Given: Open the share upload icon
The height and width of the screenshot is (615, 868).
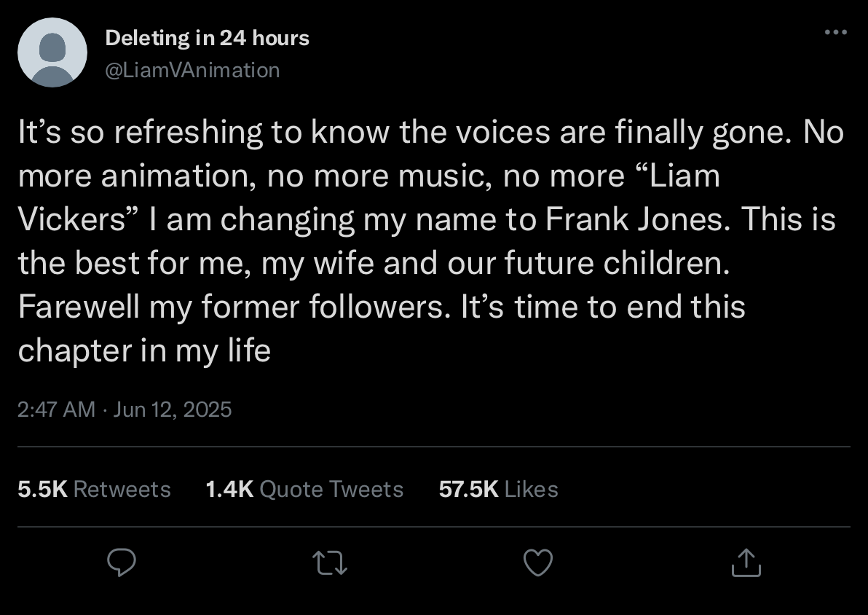Looking at the screenshot, I should click(x=746, y=563).
